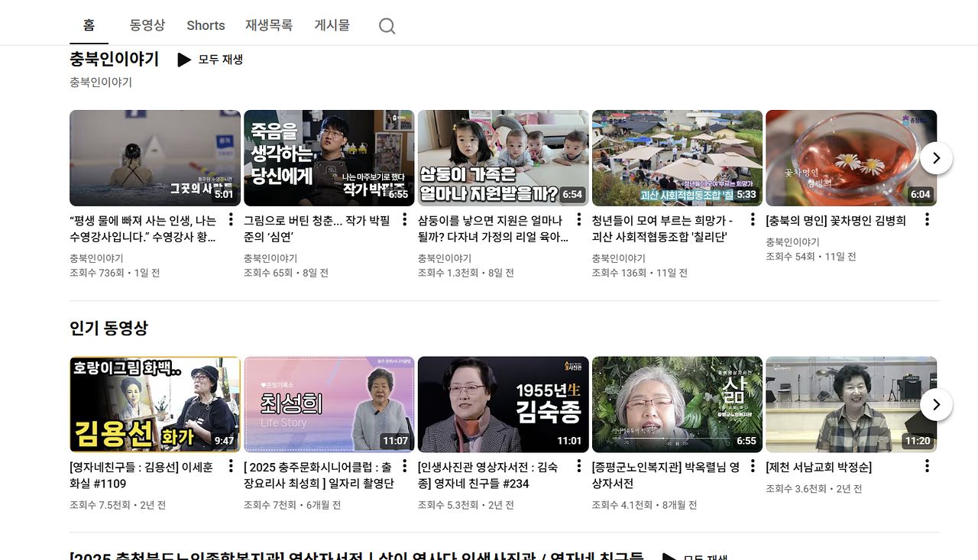Open the 1955년生 김숙종 video thumbnail
Viewport: 978px width, 560px height.
click(503, 404)
